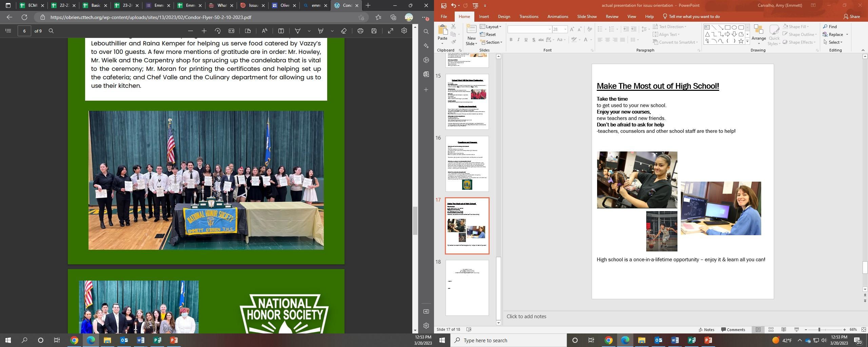Click the Reset slide button
The height and width of the screenshot is (347, 868).
(488, 35)
